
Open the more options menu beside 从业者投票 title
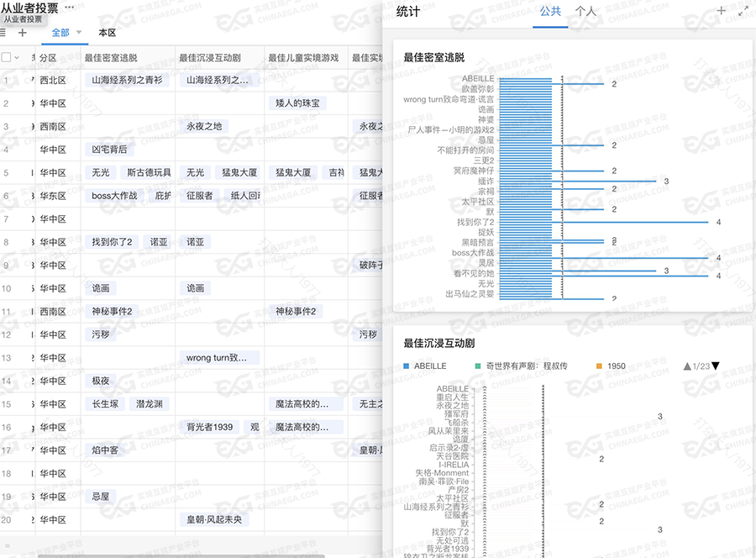pos(70,7)
